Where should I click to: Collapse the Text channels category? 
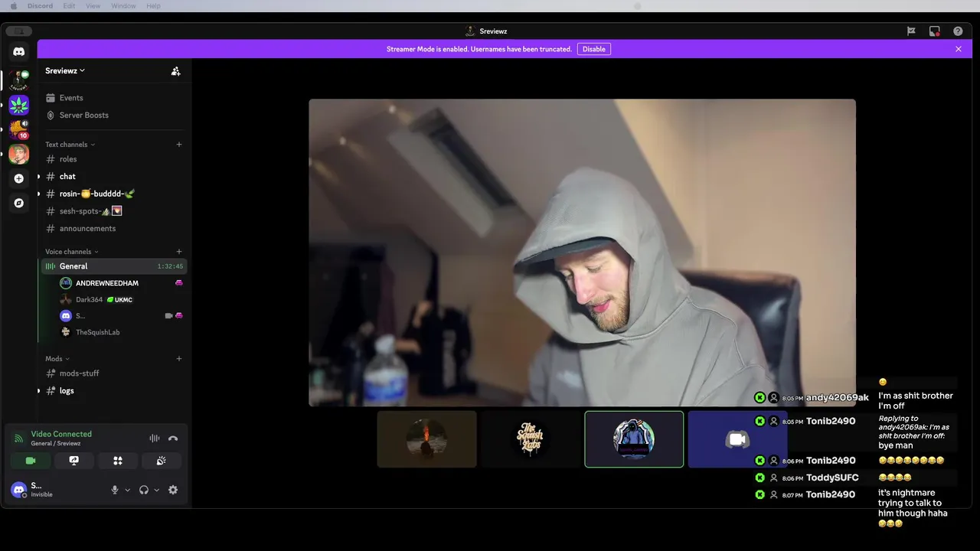(70, 145)
